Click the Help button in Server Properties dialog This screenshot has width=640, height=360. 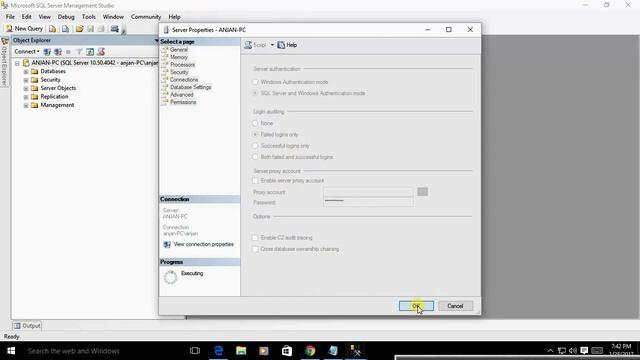pyautogui.click(x=287, y=45)
